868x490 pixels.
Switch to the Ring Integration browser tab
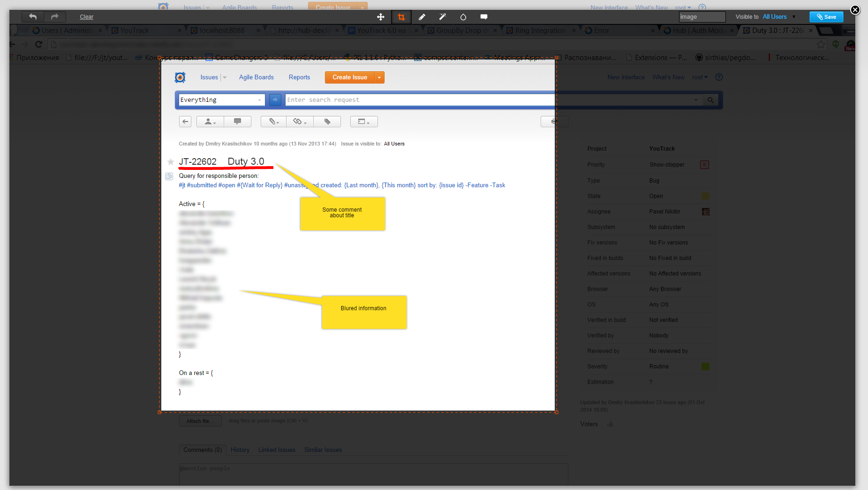540,31
